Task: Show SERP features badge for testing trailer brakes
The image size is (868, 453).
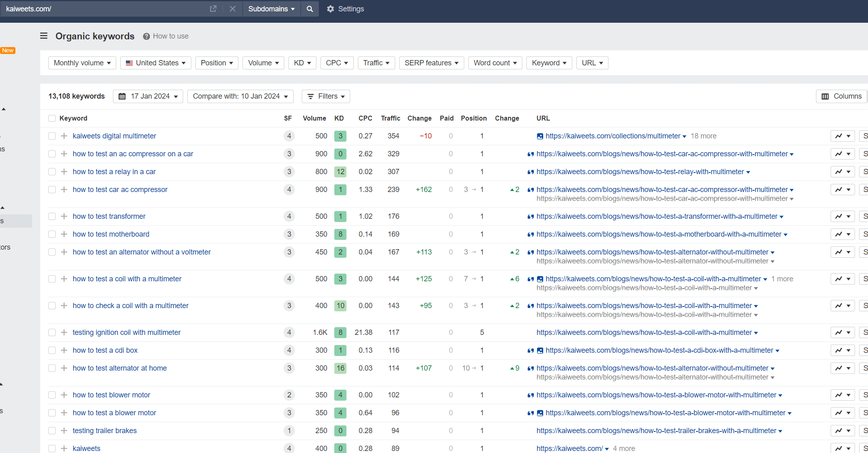Action: (x=289, y=431)
